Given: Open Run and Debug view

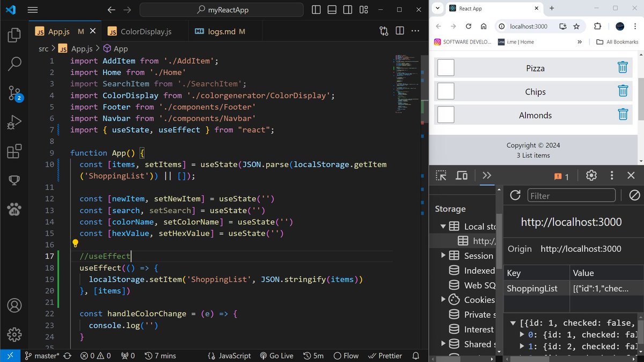Looking at the screenshot, I should click(14, 122).
